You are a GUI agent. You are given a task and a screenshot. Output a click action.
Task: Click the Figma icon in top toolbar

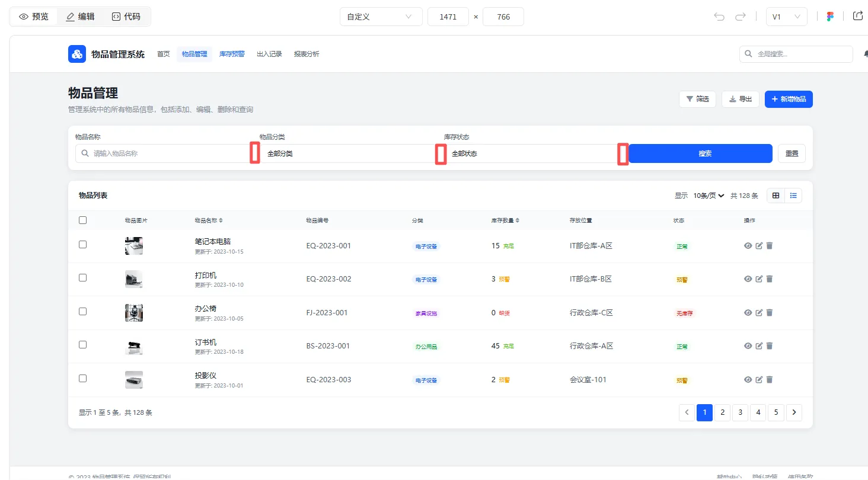pyautogui.click(x=830, y=17)
